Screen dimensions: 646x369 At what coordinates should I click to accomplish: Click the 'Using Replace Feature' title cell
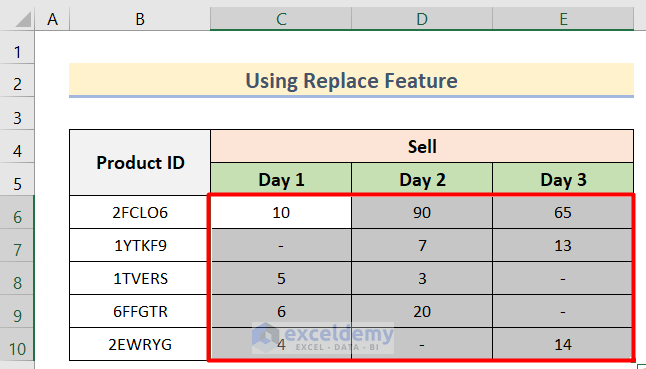coord(351,80)
